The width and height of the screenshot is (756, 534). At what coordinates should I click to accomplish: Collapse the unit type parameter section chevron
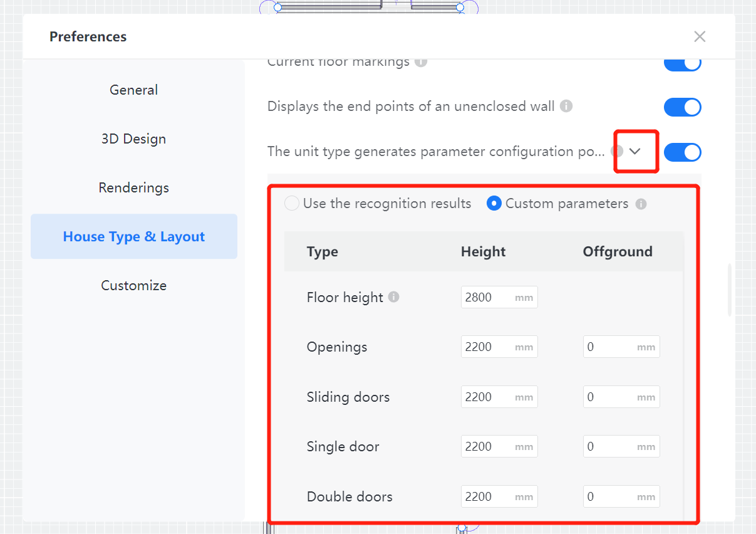pos(635,152)
